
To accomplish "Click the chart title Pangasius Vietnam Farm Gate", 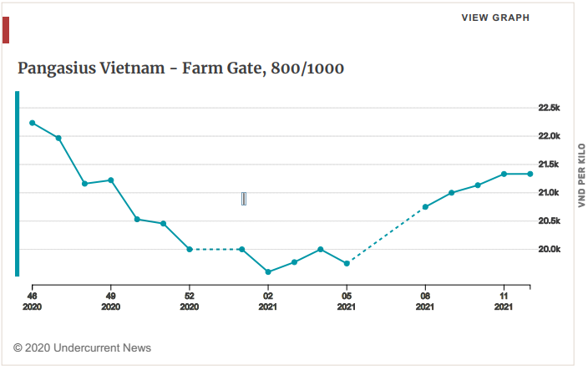I will (180, 68).
